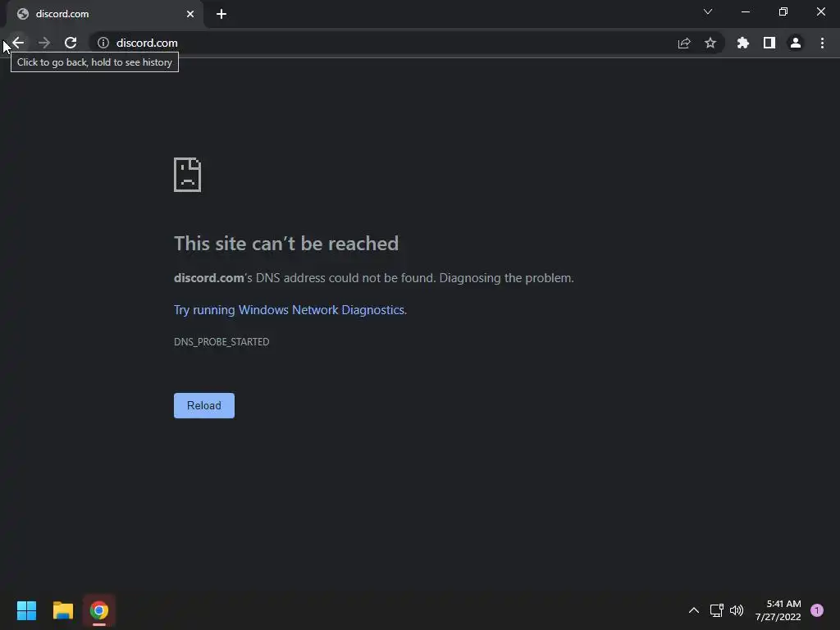
Task: Click the forward navigation arrow
Action: click(44, 43)
